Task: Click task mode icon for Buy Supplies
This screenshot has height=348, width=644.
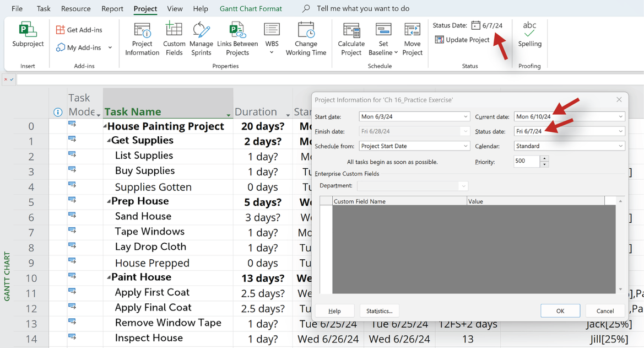Action: [72, 169]
